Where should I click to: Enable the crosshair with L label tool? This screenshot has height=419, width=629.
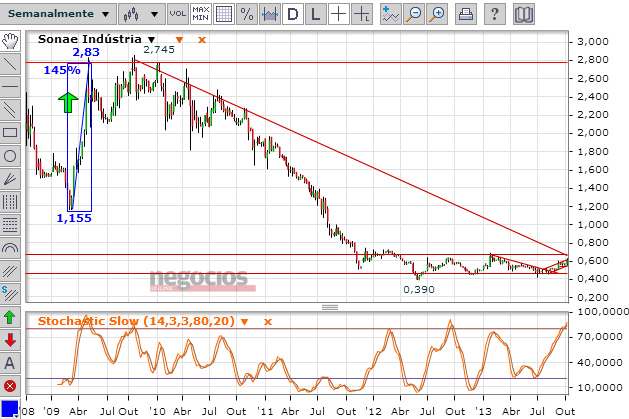(x=362, y=14)
